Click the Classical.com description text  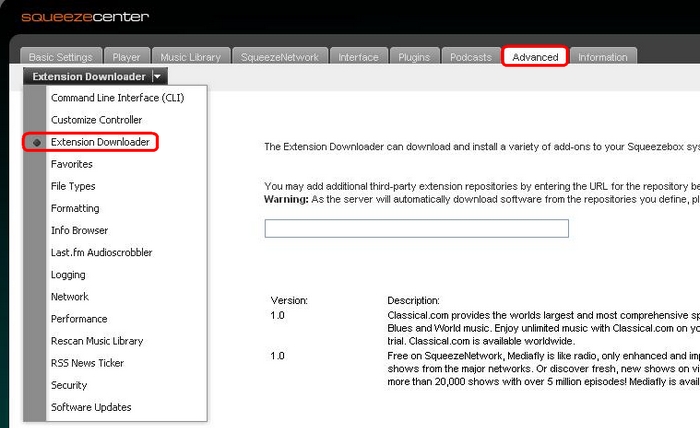coord(543,328)
